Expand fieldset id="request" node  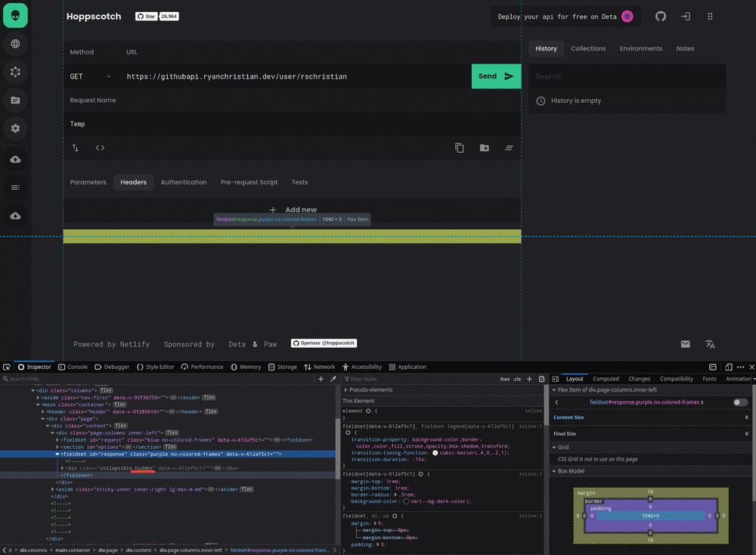tap(57, 440)
